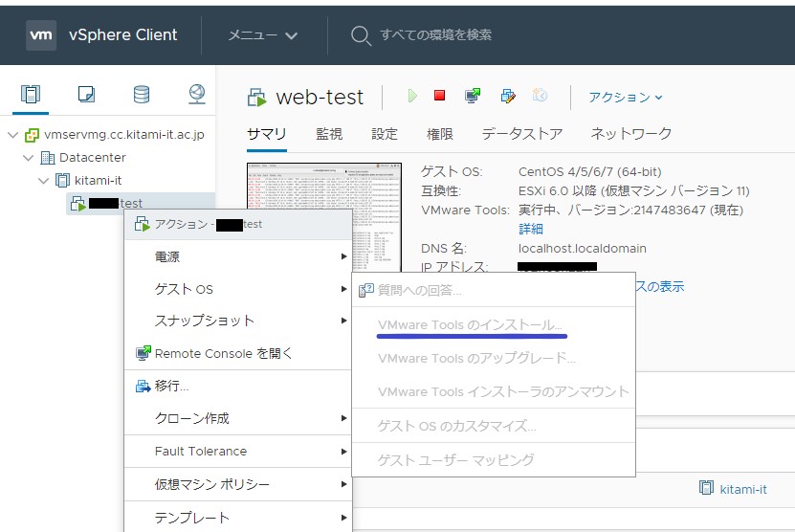The height and width of the screenshot is (532, 795).
Task: Click the kitami-it cluster icon in tree
Action: [x=62, y=181]
